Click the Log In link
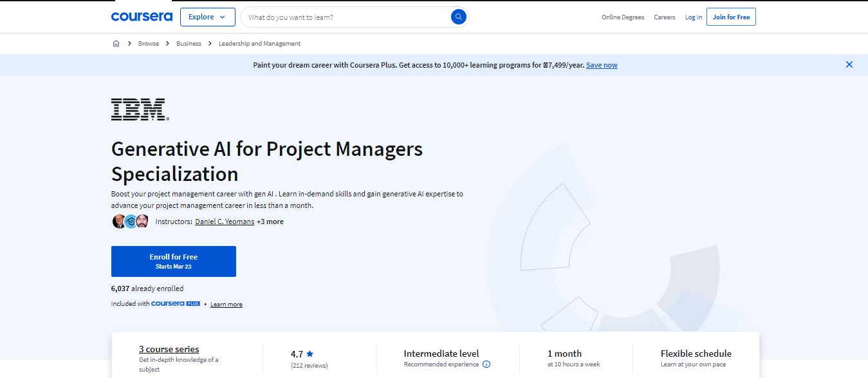The height and width of the screenshot is (378, 868). [693, 17]
